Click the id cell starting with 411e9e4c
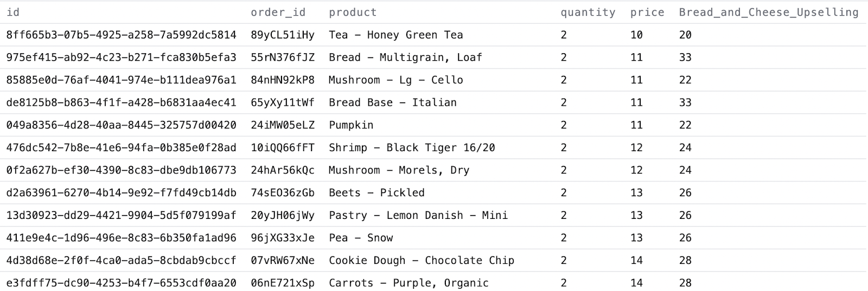This screenshot has width=868, height=291. pyautogui.click(x=121, y=238)
